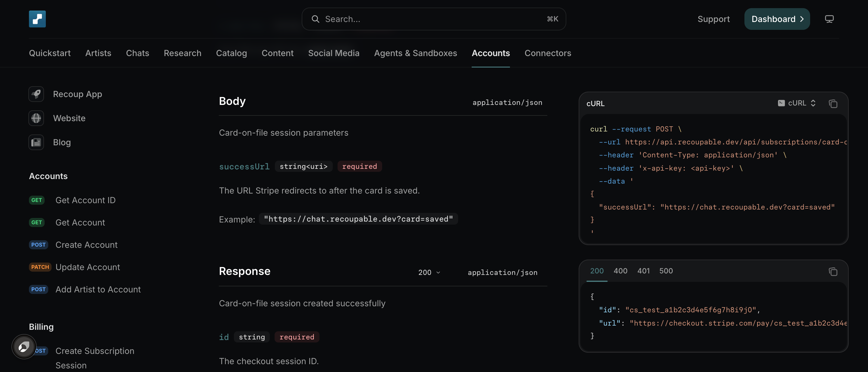
Task: Open the Blog newspaper icon
Action: 36,143
